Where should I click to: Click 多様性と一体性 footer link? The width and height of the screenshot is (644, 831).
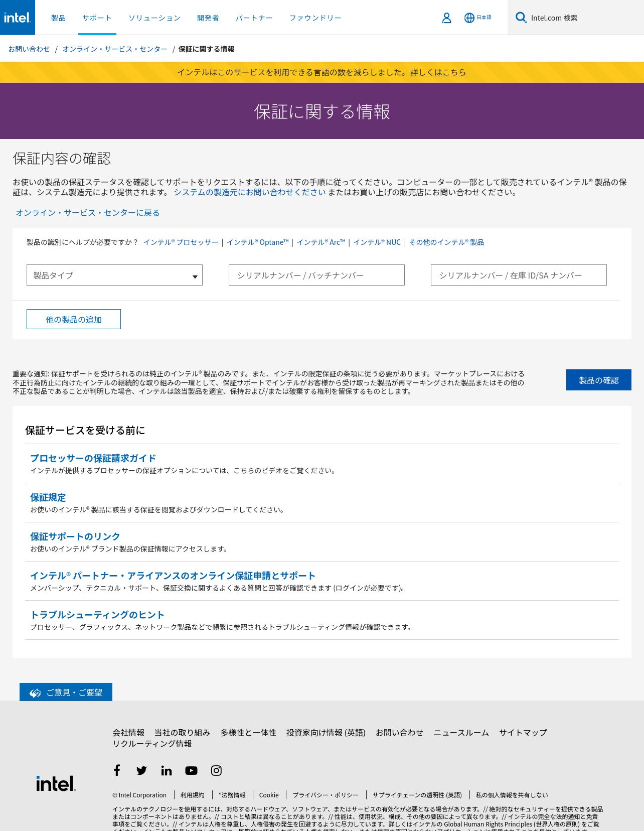pos(248,733)
